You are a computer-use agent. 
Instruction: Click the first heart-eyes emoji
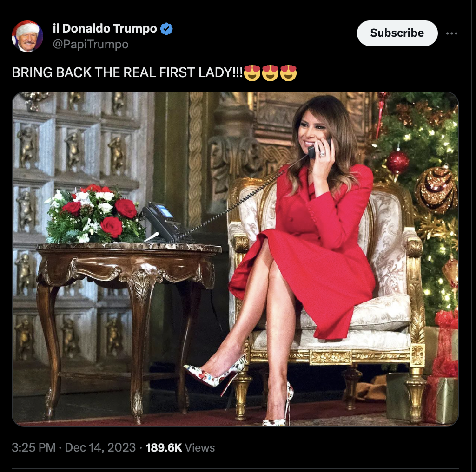pos(252,73)
